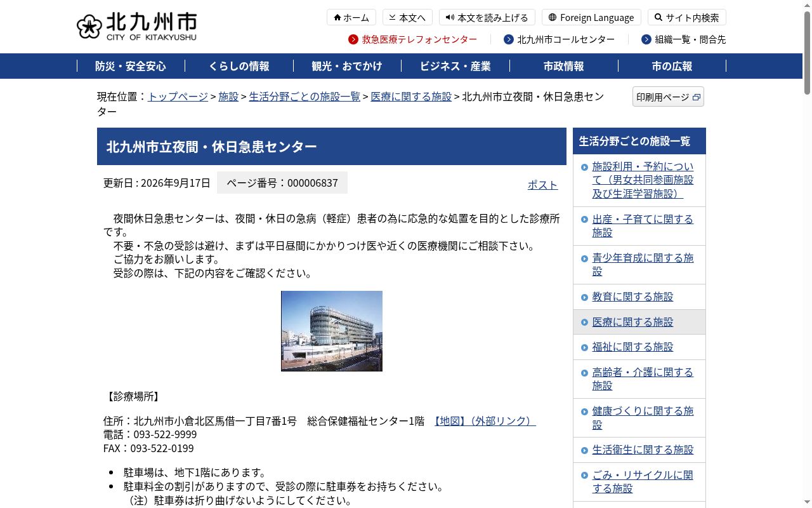Open 医療に関する施設 in sidebar
This screenshot has height=508, width=812.
coord(632,322)
